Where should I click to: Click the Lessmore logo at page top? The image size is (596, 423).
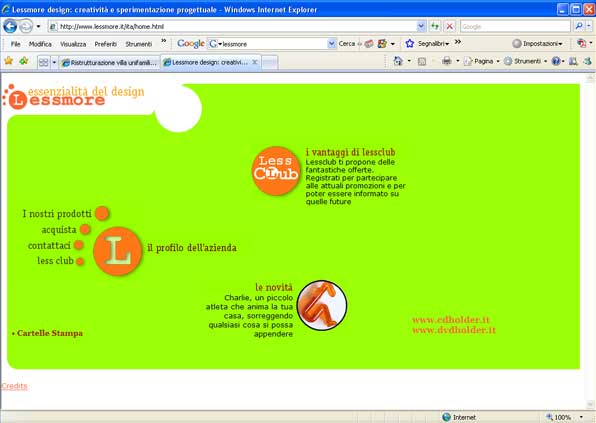click(x=73, y=97)
